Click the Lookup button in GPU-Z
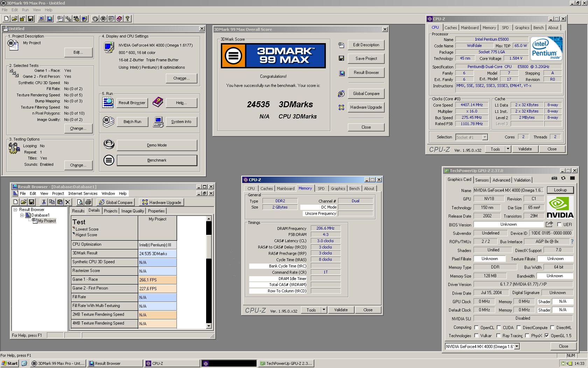Image resolution: width=588 pixels, height=368 pixels. (x=560, y=190)
